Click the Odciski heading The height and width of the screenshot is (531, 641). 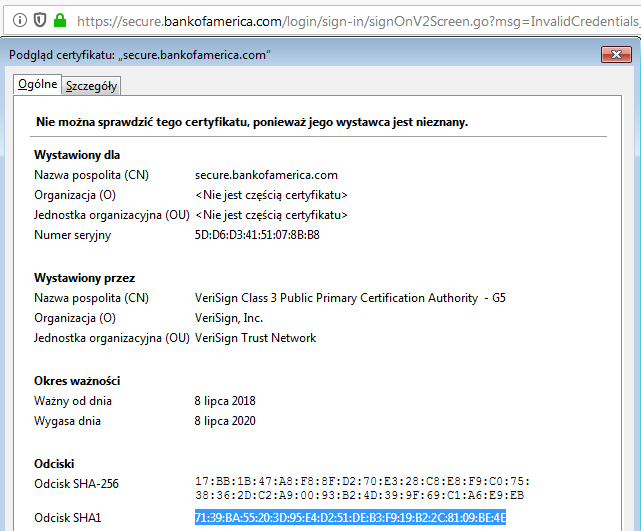coord(54,464)
